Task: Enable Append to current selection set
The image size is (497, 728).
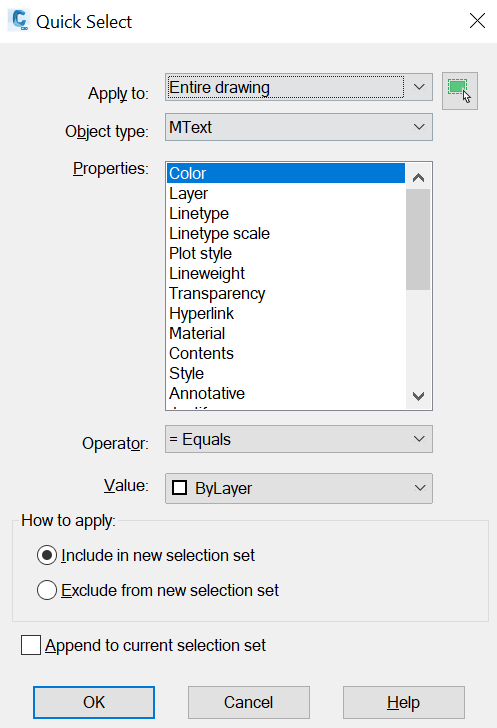Action: 144,645
